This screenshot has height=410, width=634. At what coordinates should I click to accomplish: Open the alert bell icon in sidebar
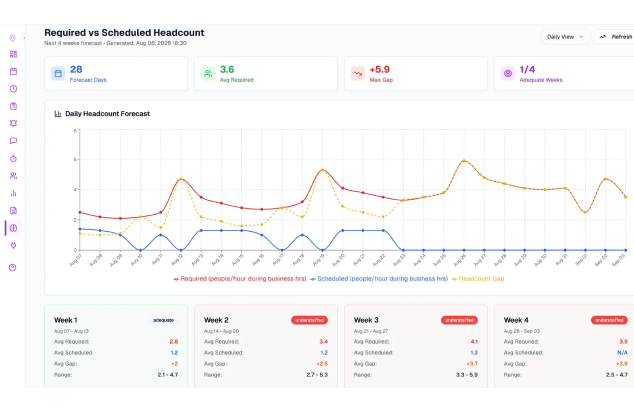point(13,123)
